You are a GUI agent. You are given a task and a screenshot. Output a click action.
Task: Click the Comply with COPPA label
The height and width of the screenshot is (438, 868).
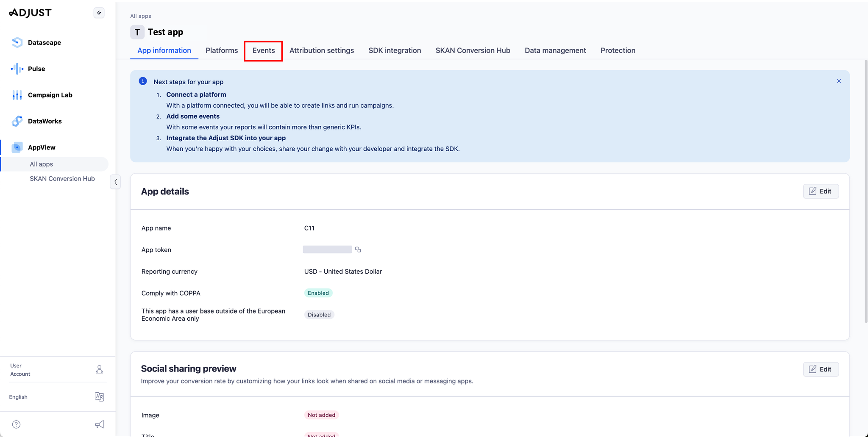coord(171,293)
